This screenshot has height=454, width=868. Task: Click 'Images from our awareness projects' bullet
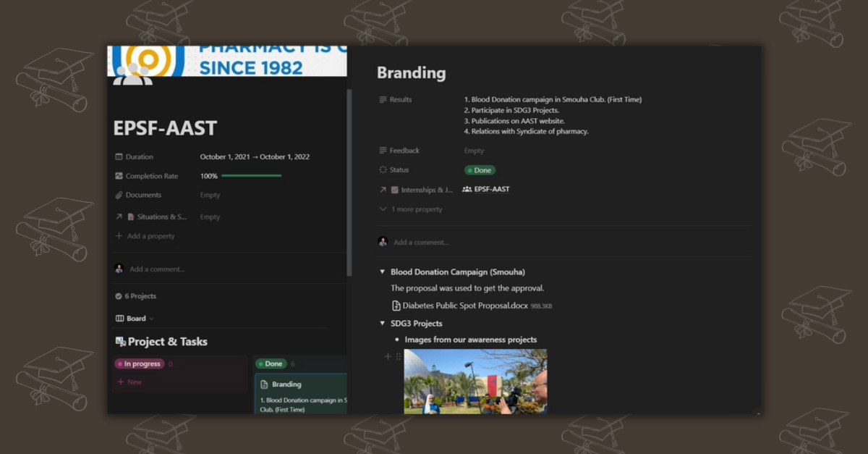(470, 340)
